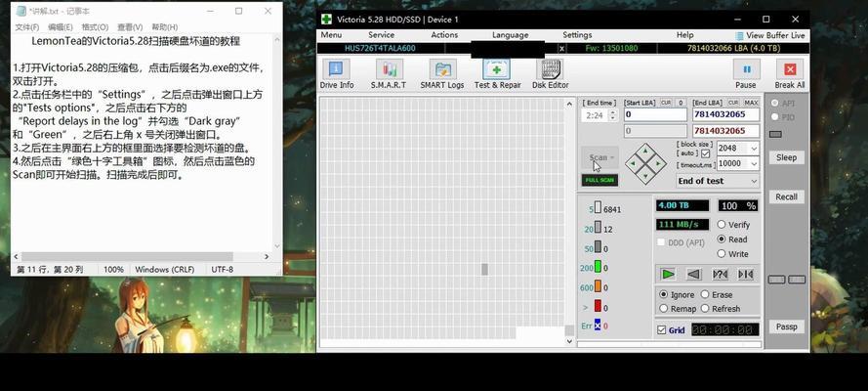Select the Test & Repair green cross icon

[497, 69]
